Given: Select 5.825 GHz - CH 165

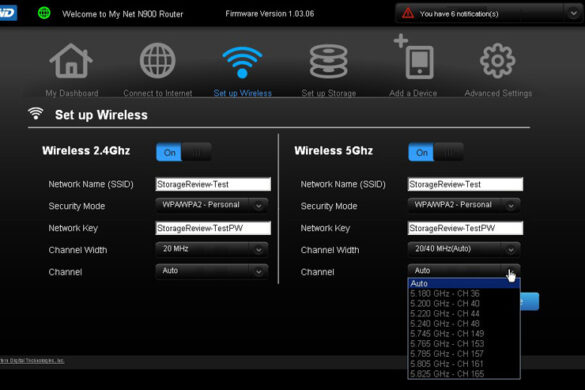Looking at the screenshot, I should (464, 374).
